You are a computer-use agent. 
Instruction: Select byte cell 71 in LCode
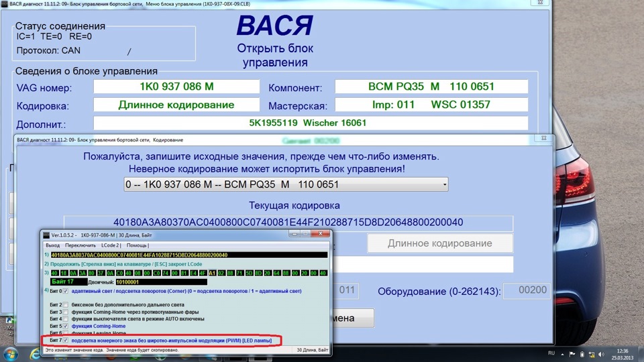point(240,273)
